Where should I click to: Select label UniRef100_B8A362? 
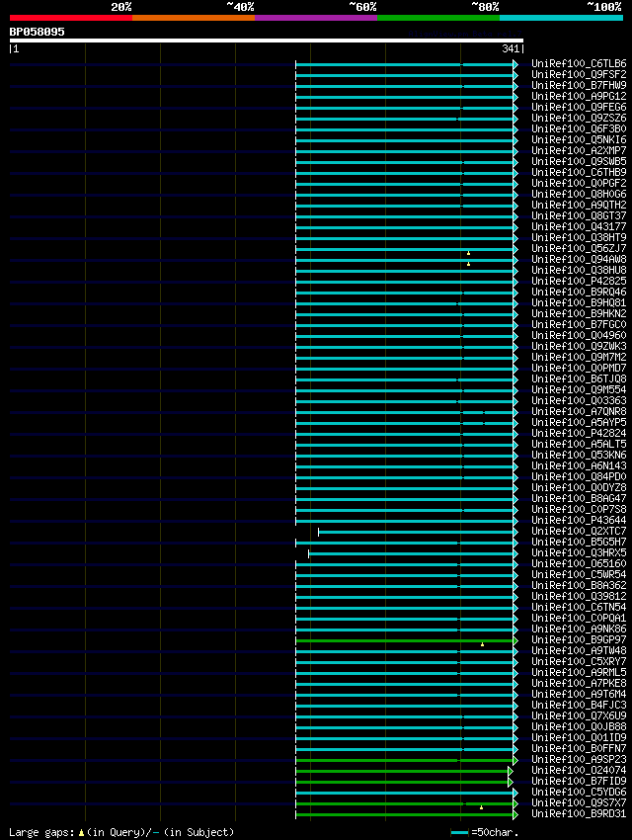click(579, 586)
